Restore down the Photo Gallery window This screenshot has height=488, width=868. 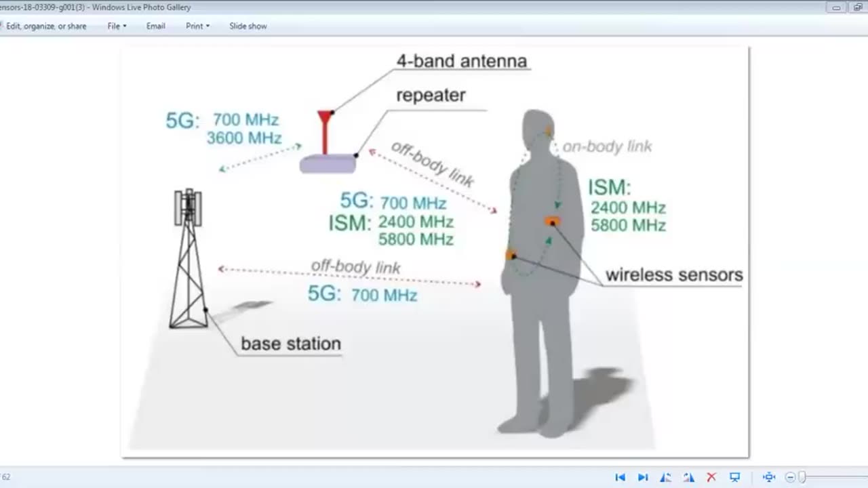coord(857,7)
